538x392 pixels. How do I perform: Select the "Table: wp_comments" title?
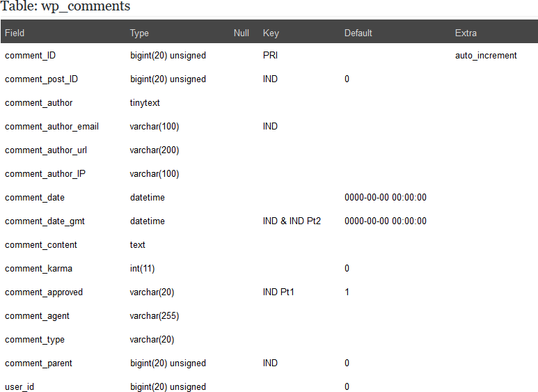coord(65,7)
